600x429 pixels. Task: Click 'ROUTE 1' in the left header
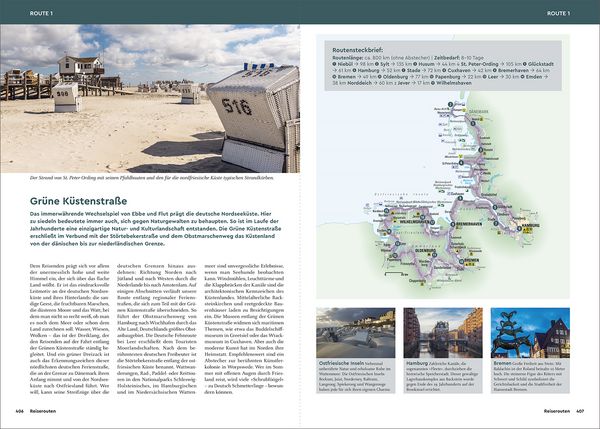click(x=41, y=13)
